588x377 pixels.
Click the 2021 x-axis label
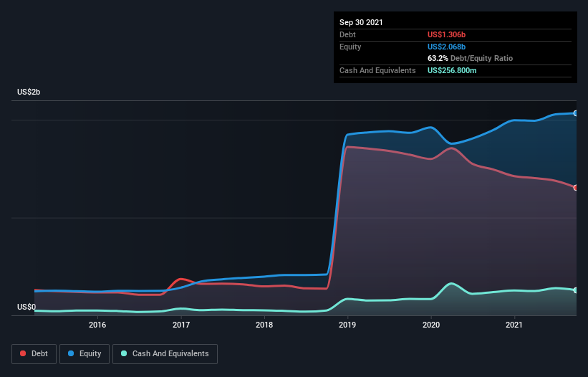514,325
